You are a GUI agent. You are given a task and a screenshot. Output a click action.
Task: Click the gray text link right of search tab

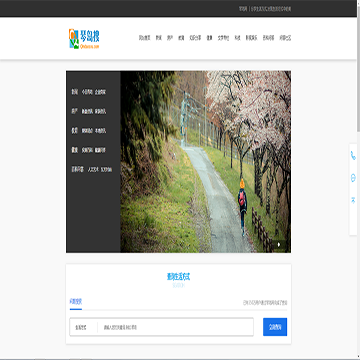[265, 303]
